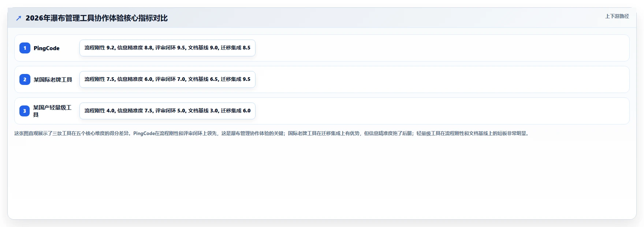Click the score box starting 流程刚性 4.0
Image resolution: width=644 pixels, height=227 pixels.
[x=167, y=111]
